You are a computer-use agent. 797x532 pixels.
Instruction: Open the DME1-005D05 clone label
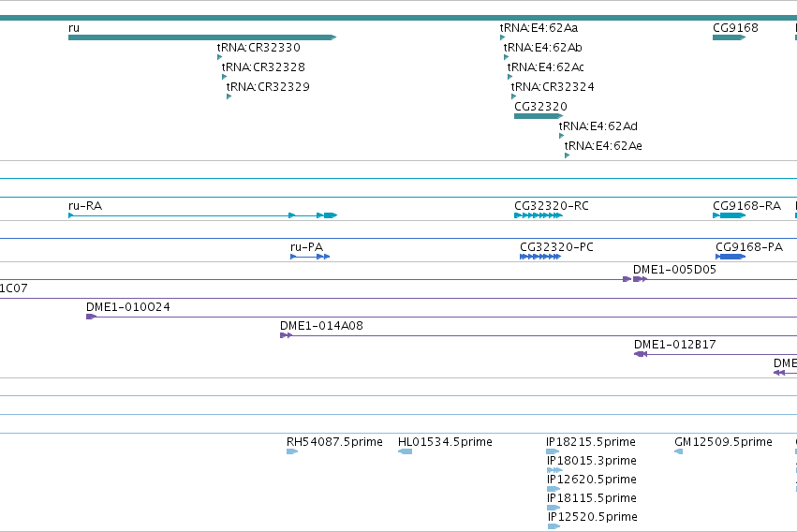pyautogui.click(x=674, y=270)
